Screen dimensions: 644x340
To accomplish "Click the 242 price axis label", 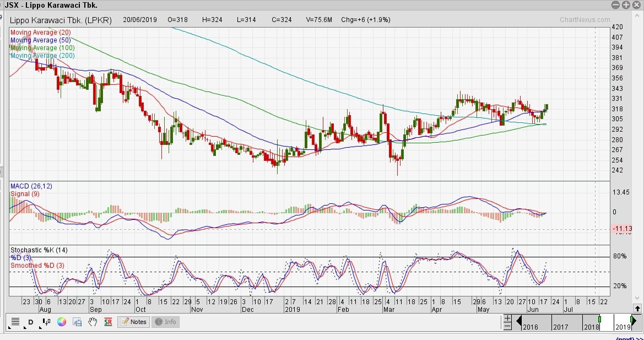I will pos(618,170).
